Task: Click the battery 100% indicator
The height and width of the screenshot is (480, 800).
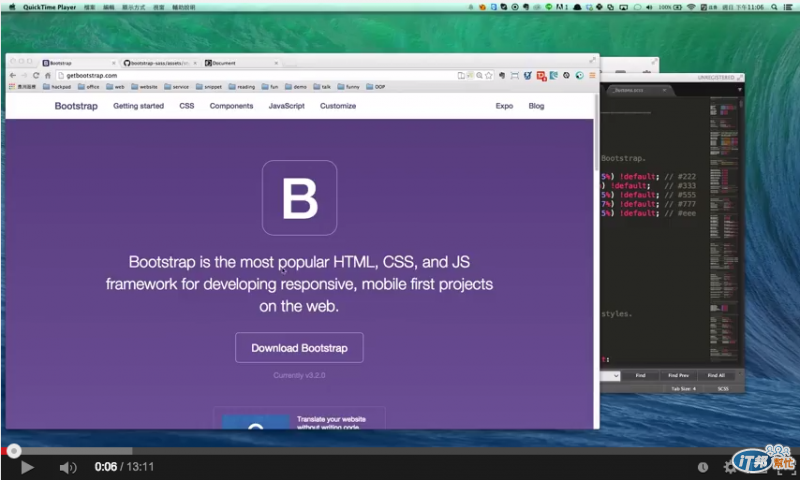Action: [x=670, y=7]
